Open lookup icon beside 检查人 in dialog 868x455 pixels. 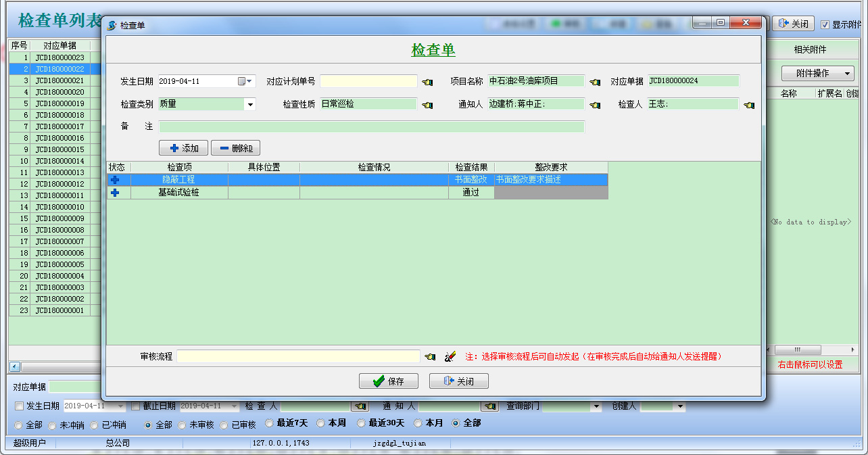(749, 105)
